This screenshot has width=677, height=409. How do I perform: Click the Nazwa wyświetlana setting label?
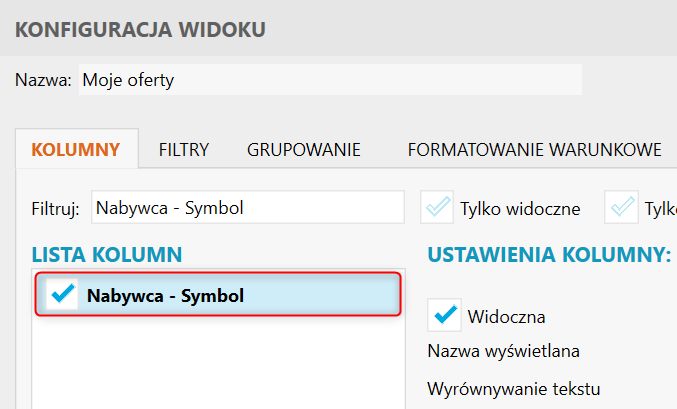503,351
